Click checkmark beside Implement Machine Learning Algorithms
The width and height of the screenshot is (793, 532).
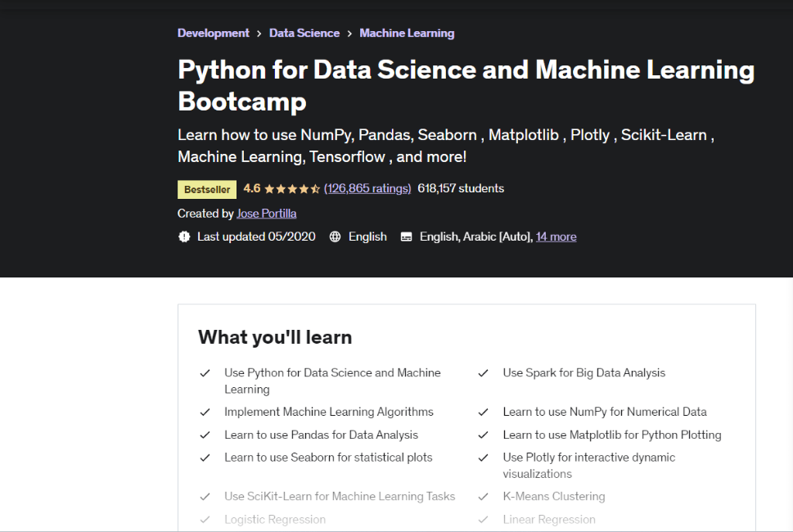click(x=205, y=413)
